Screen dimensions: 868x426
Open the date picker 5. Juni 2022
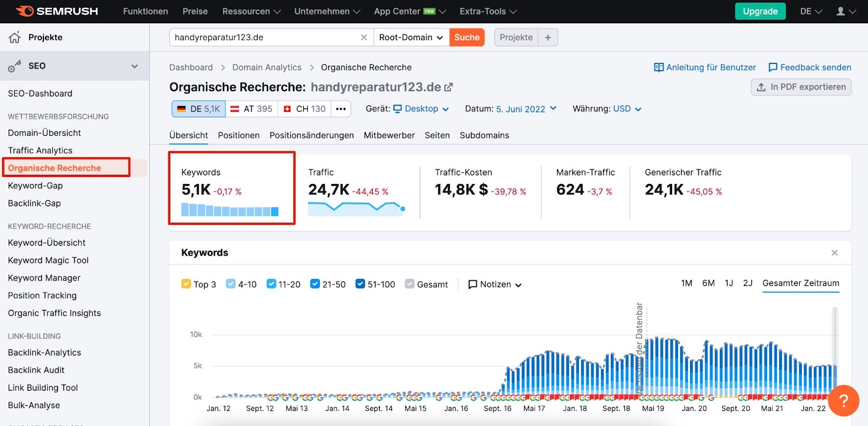(x=526, y=109)
